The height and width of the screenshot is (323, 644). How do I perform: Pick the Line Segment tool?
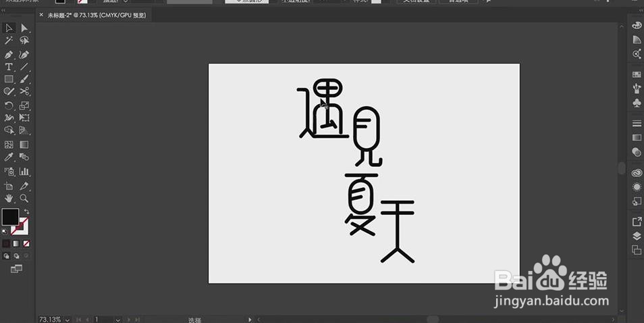(x=24, y=67)
